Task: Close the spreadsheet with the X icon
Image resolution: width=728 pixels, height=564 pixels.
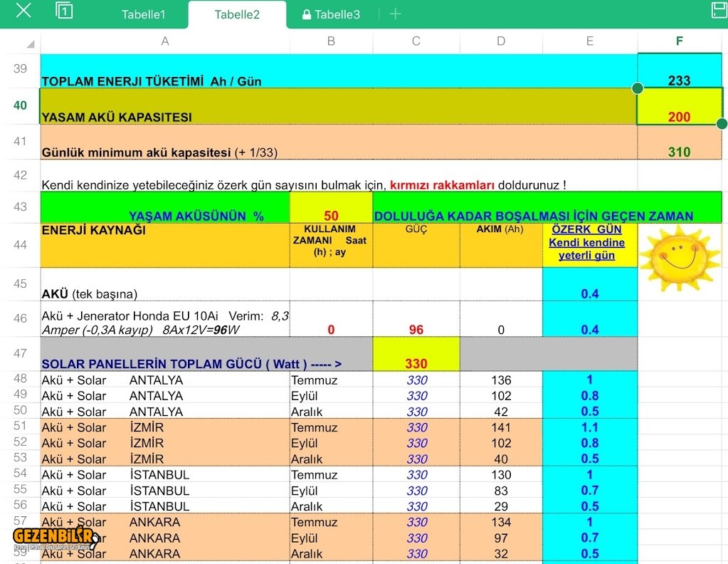Action: click(x=23, y=11)
